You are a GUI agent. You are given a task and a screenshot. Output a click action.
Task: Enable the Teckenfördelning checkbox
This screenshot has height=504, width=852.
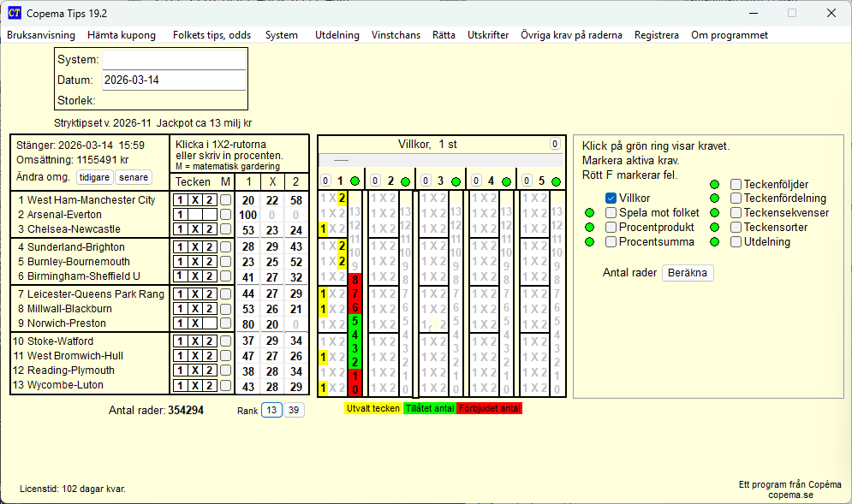[x=736, y=199]
